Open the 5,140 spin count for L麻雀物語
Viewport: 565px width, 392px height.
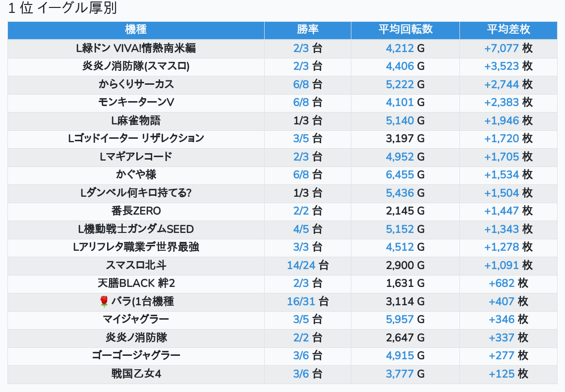pos(399,120)
